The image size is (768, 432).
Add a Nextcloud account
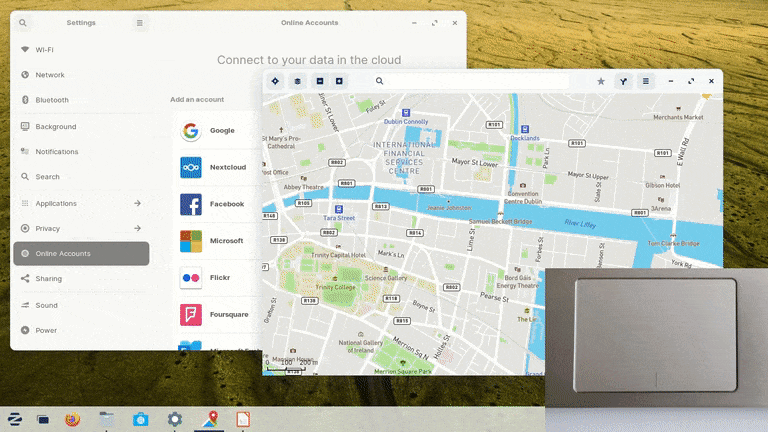227,167
